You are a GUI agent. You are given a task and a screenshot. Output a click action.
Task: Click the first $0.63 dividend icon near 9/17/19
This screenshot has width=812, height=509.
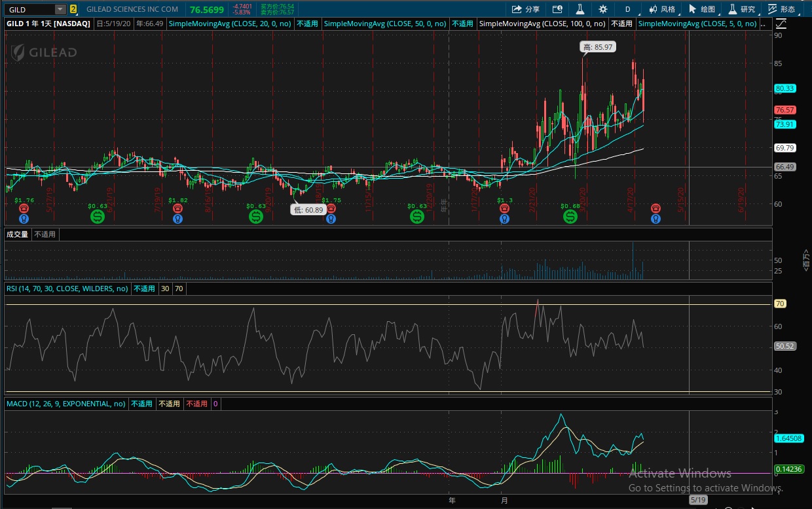tap(98, 215)
